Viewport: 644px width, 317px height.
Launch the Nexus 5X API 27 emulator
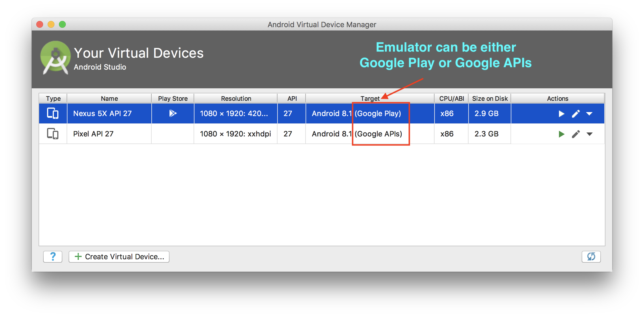click(561, 114)
